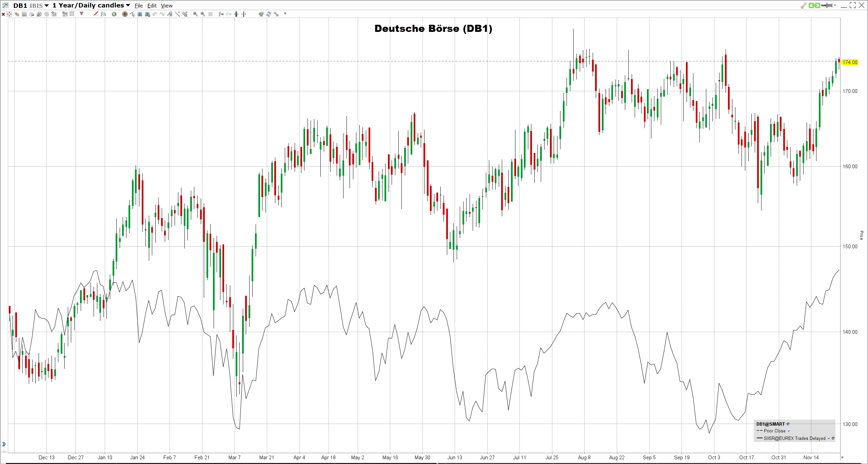The image size is (868, 464).
Task: Open the grid table icon in toolbar
Action: coord(24,14)
